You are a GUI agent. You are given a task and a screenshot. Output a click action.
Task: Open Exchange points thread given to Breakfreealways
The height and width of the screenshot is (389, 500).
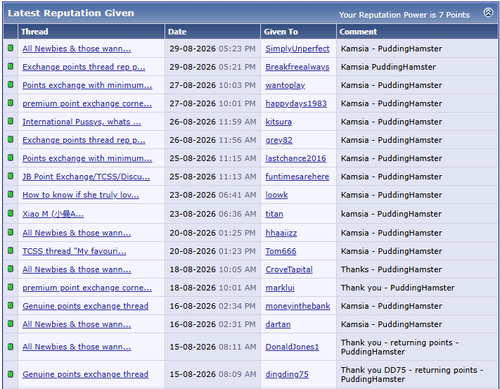pos(84,67)
